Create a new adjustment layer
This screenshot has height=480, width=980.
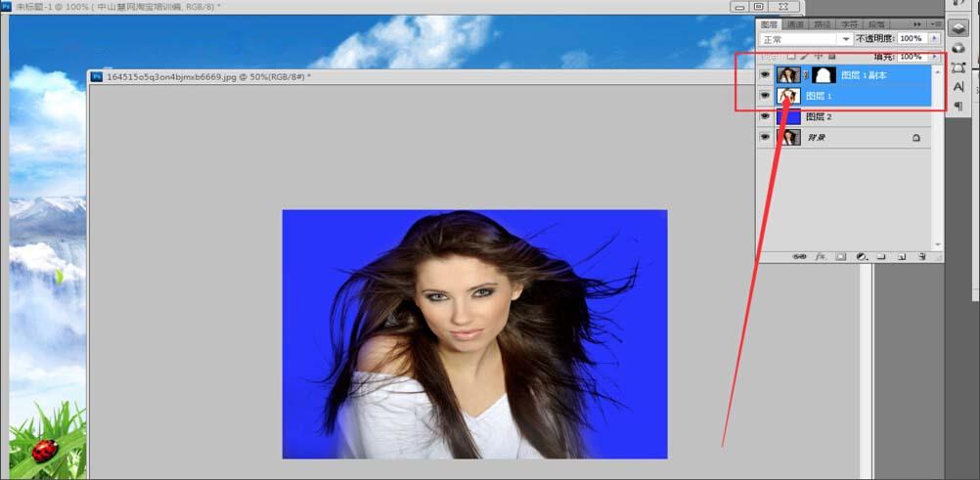pyautogui.click(x=861, y=257)
